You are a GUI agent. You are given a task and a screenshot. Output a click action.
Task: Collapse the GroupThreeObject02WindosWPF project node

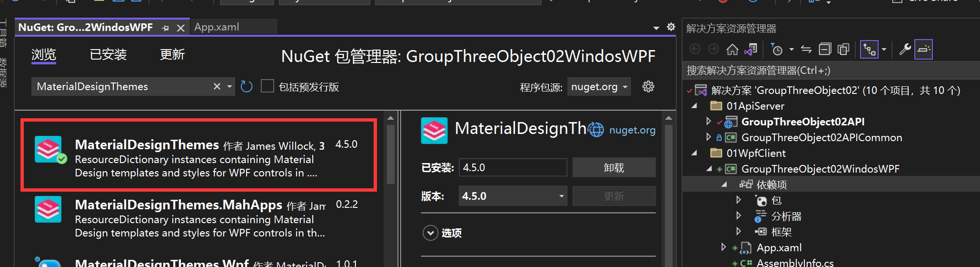coord(709,169)
